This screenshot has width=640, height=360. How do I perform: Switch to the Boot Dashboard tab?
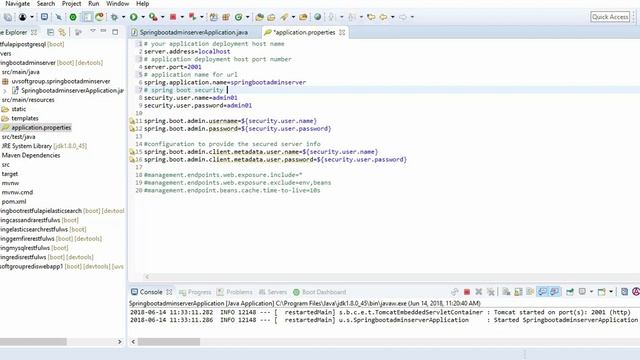coord(320,292)
